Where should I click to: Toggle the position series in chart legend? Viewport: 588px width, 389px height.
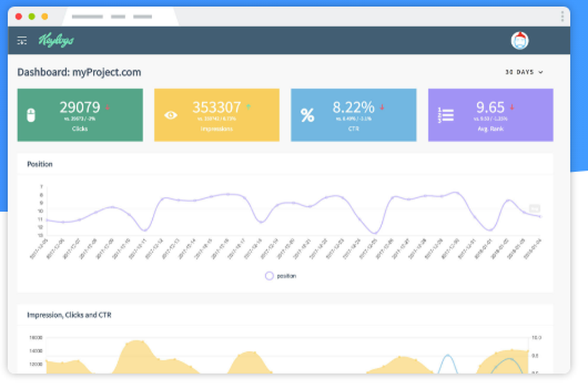(x=280, y=276)
